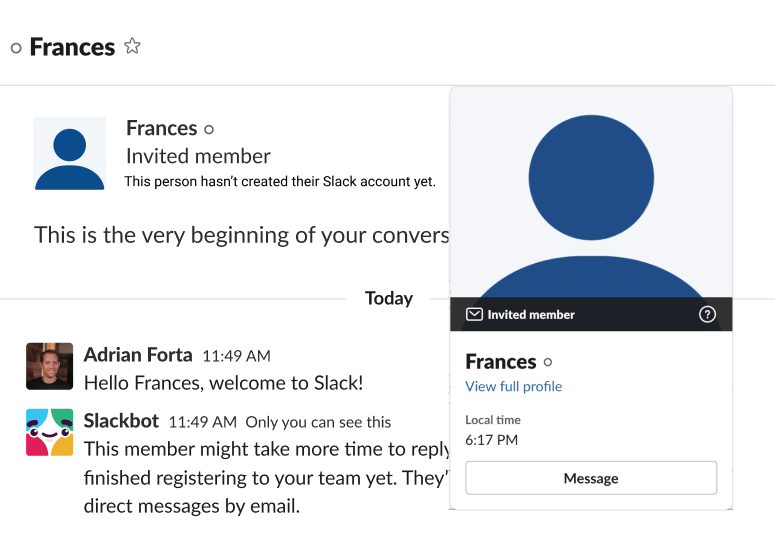Click the Message button in profile card

[x=591, y=478]
